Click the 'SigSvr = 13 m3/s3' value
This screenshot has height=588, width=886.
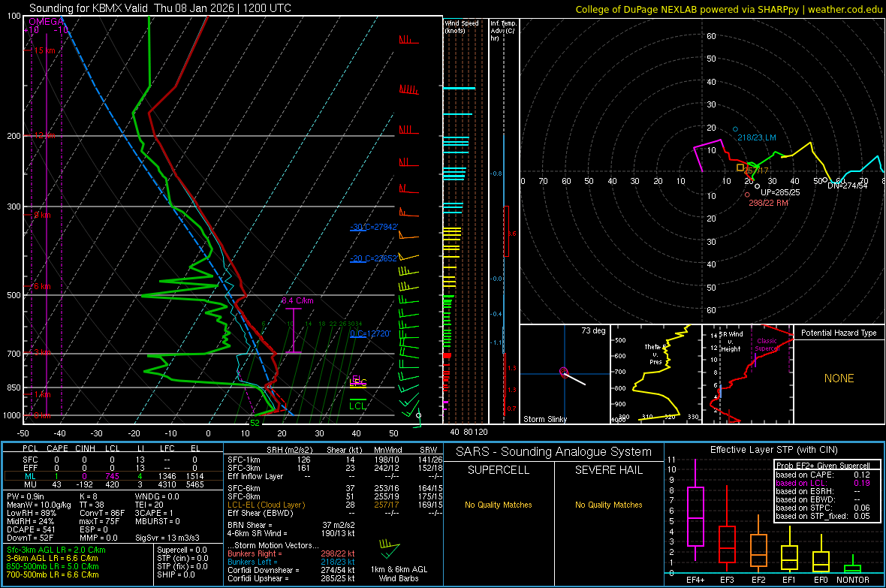coord(167,538)
